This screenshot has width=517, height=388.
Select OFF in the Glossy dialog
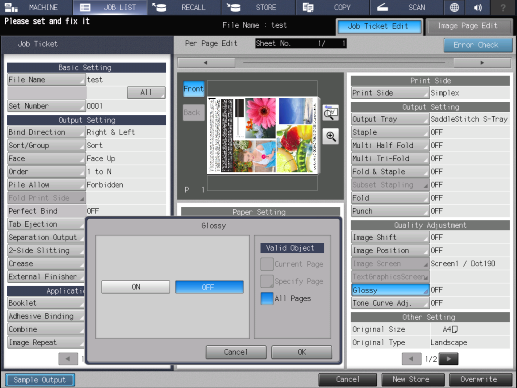coord(209,287)
